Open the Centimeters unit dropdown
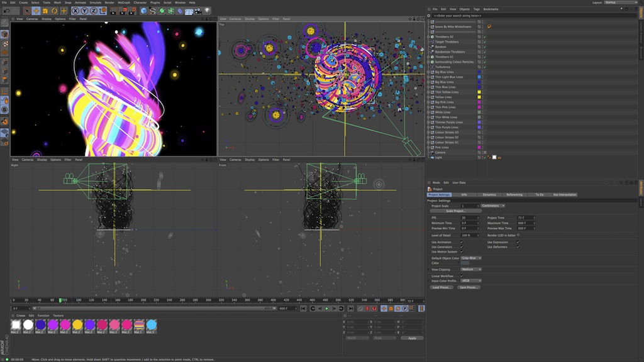644x362 pixels. (493, 206)
